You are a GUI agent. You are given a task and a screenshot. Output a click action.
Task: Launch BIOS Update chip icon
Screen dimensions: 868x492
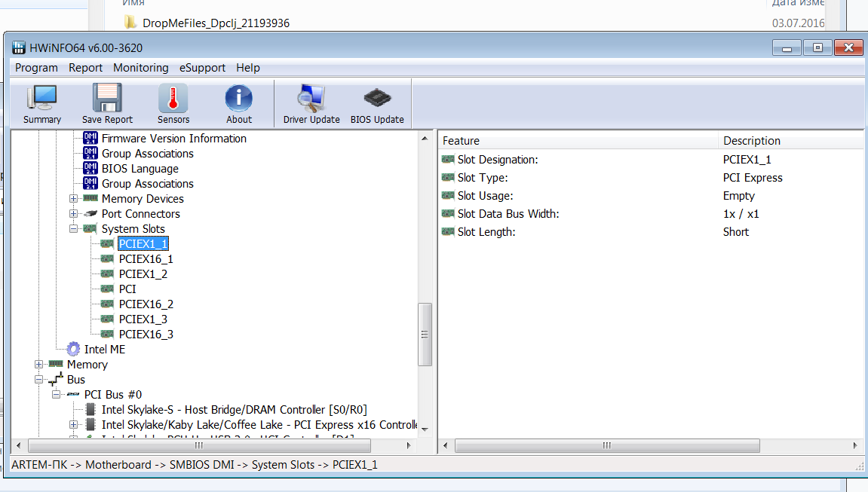(x=377, y=98)
